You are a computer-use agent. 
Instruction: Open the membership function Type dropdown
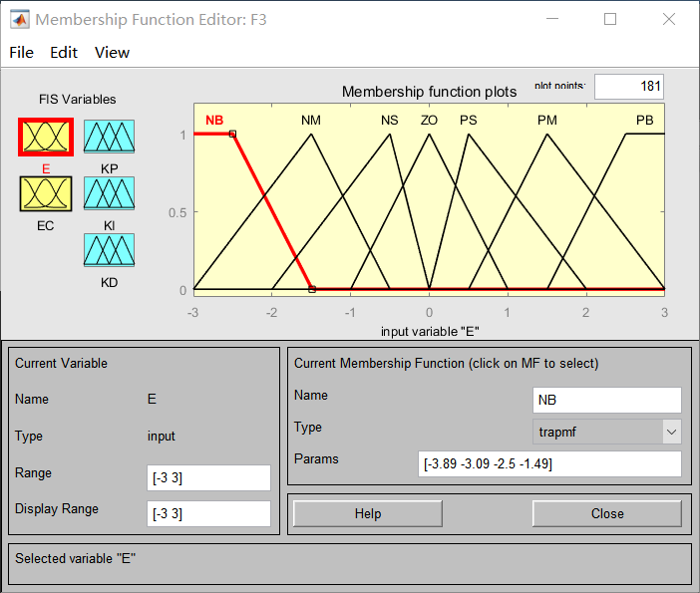(x=606, y=432)
